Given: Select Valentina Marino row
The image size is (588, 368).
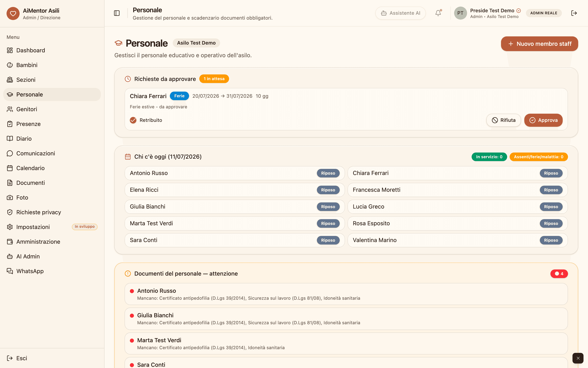Looking at the screenshot, I should pos(458,240).
